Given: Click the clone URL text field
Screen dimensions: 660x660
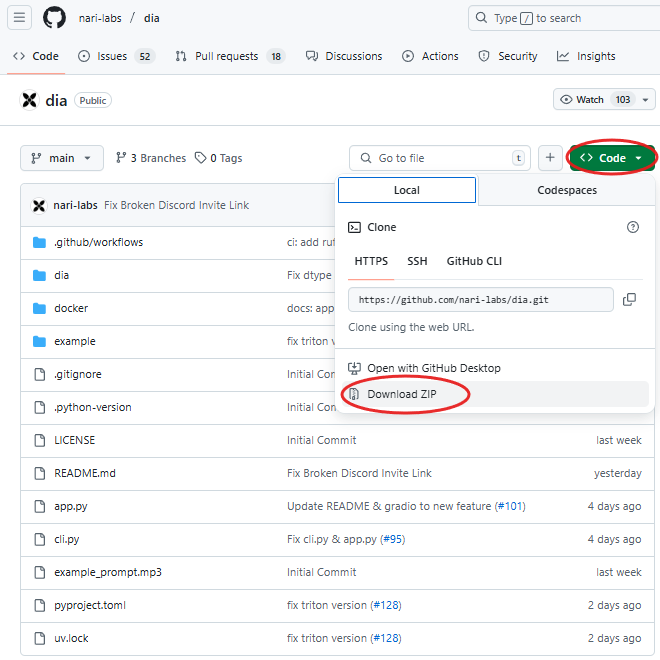Looking at the screenshot, I should pyautogui.click(x=481, y=300).
